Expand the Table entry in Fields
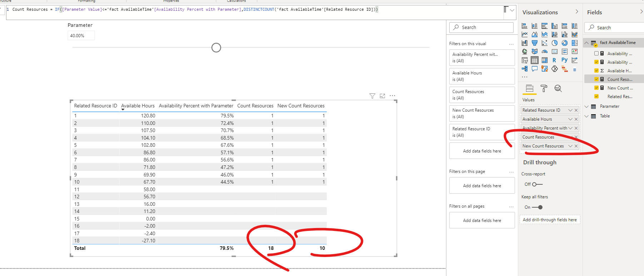The image size is (644, 276). pyautogui.click(x=586, y=116)
